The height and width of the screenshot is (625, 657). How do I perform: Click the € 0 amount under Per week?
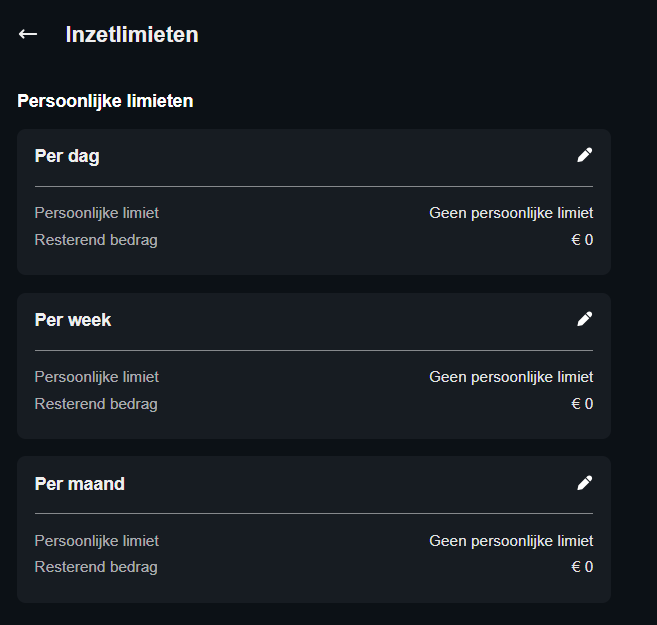(582, 404)
